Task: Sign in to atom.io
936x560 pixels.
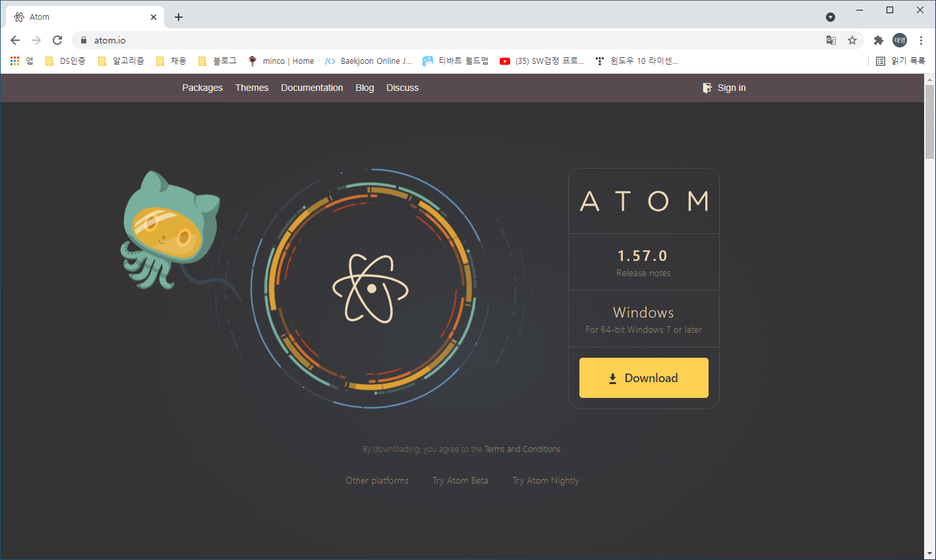Action: [724, 88]
